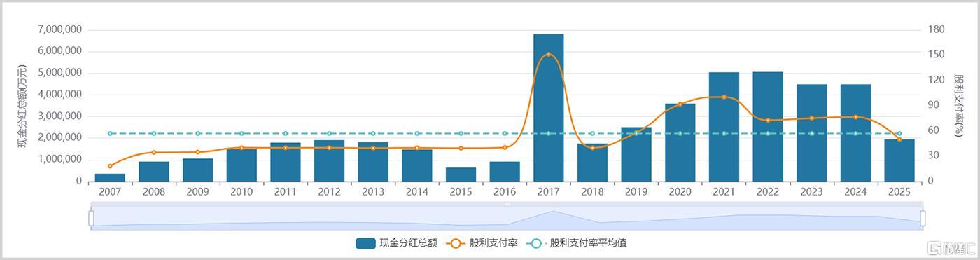Image resolution: width=980 pixels, height=260 pixels.
Task: Toggle the 股利支付率平均值 legend item
Action: [575, 243]
